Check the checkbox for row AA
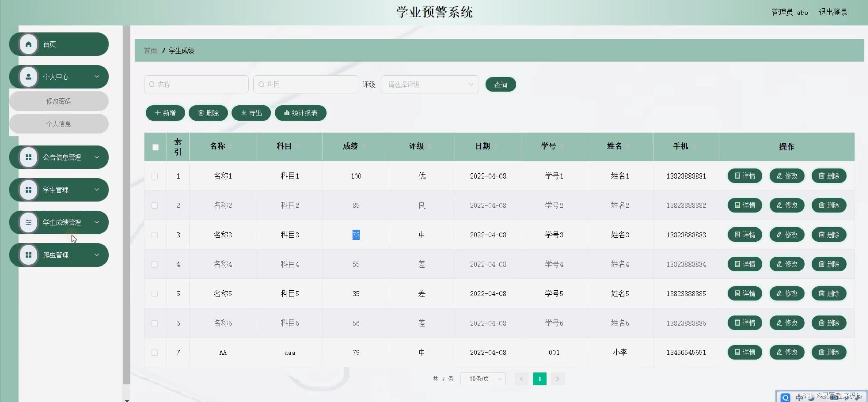Viewport: 868px width, 402px height. tap(155, 352)
